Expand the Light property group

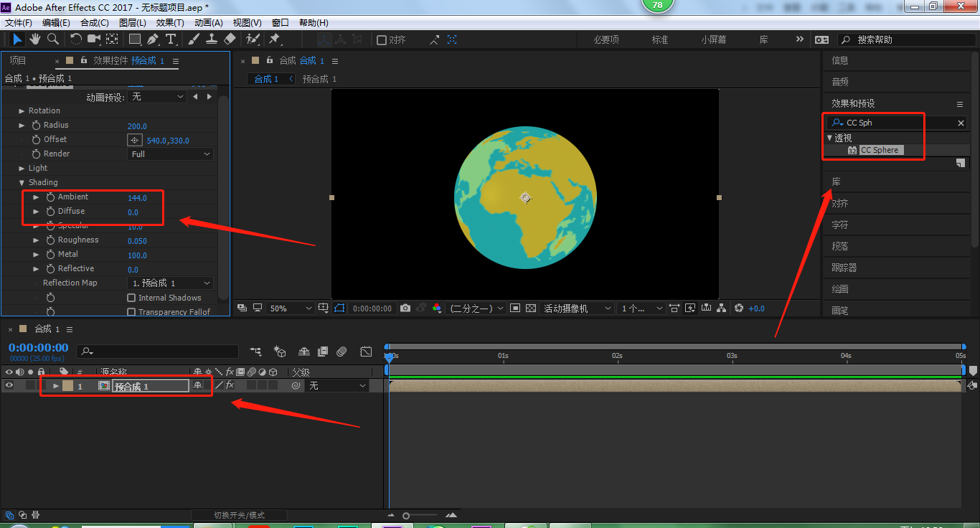tap(22, 169)
